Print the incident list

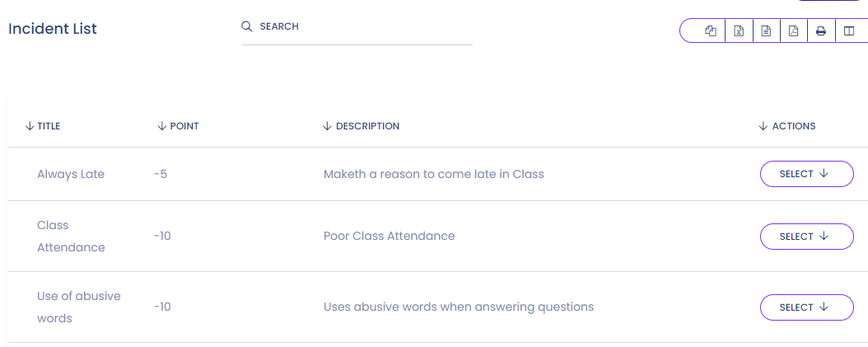820,31
